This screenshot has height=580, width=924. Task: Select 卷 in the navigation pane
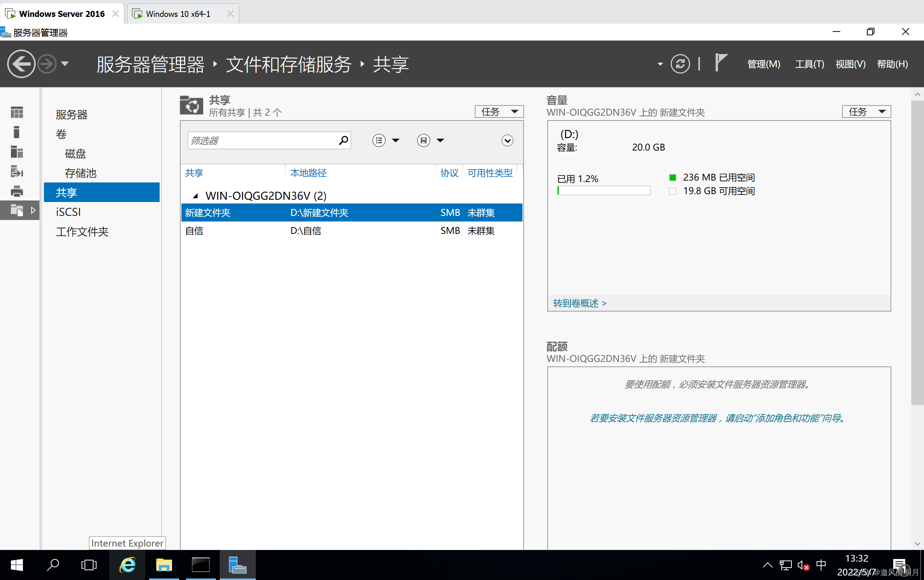[61, 134]
